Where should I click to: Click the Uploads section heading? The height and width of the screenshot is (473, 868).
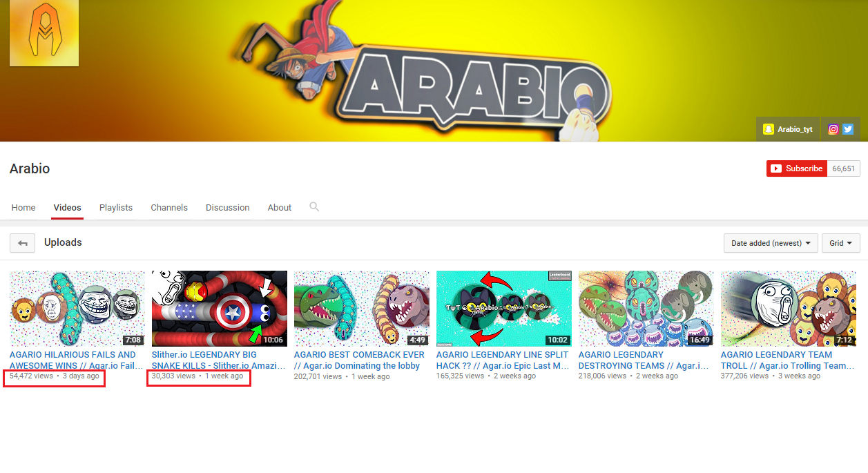(63, 242)
